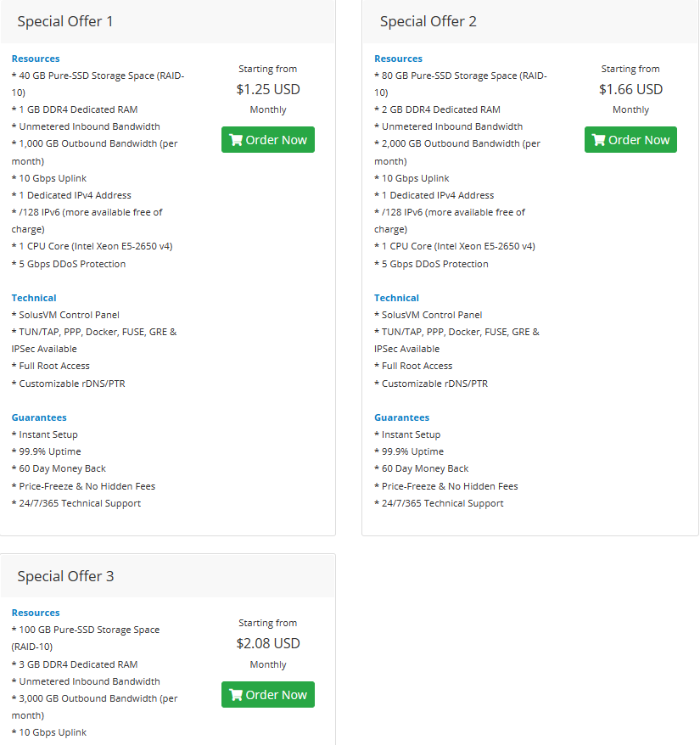This screenshot has width=700, height=745.
Task: Click Technical heading in Special Offer 2
Action: 396,298
